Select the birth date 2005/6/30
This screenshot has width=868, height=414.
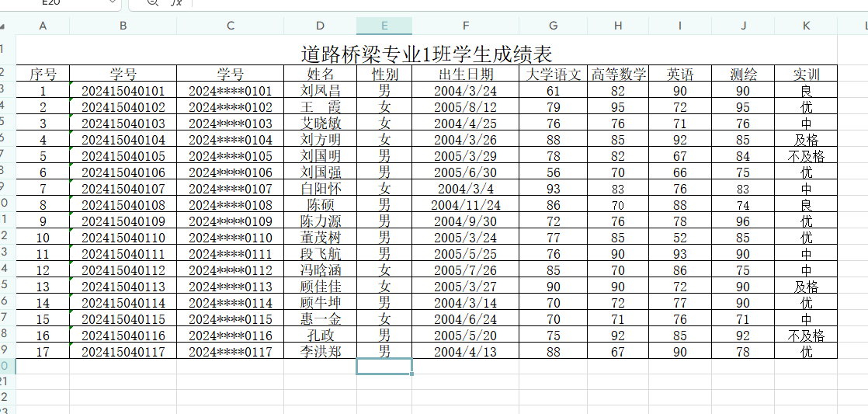pos(466,172)
